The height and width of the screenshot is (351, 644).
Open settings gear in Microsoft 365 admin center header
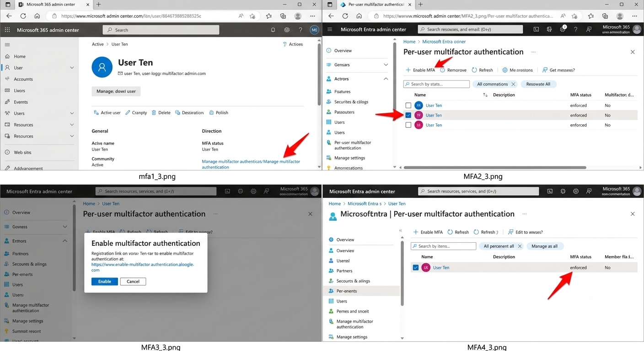(287, 30)
